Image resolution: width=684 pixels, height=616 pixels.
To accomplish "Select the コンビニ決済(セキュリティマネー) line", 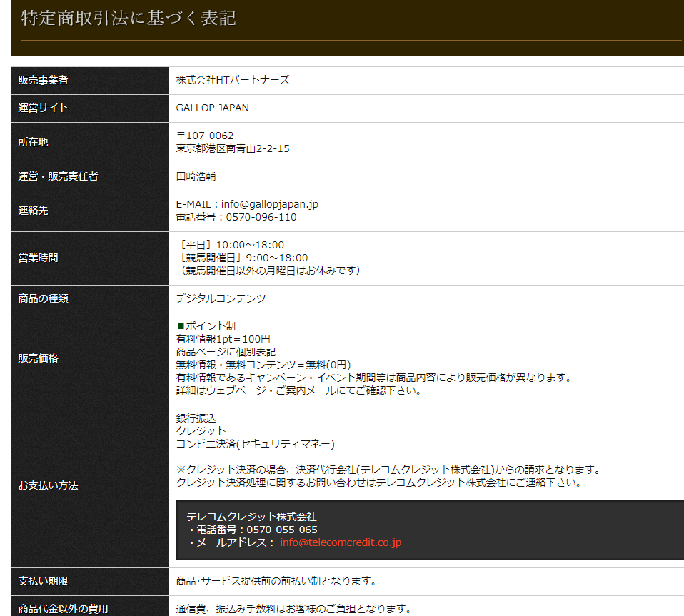I will tap(255, 444).
